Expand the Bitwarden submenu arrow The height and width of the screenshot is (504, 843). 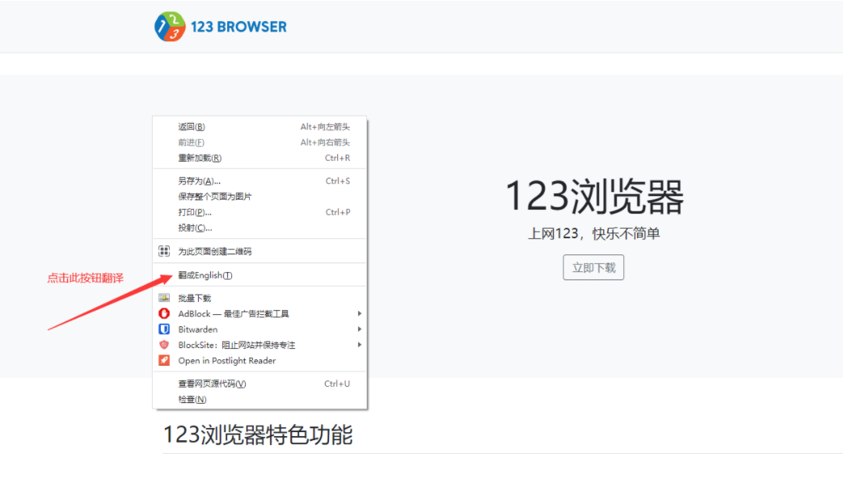(359, 329)
